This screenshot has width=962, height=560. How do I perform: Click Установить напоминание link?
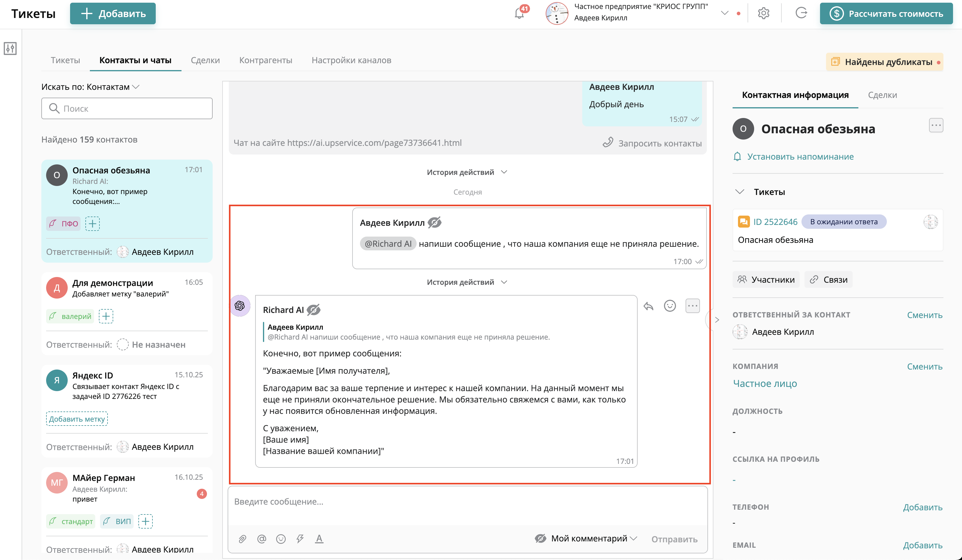800,157
